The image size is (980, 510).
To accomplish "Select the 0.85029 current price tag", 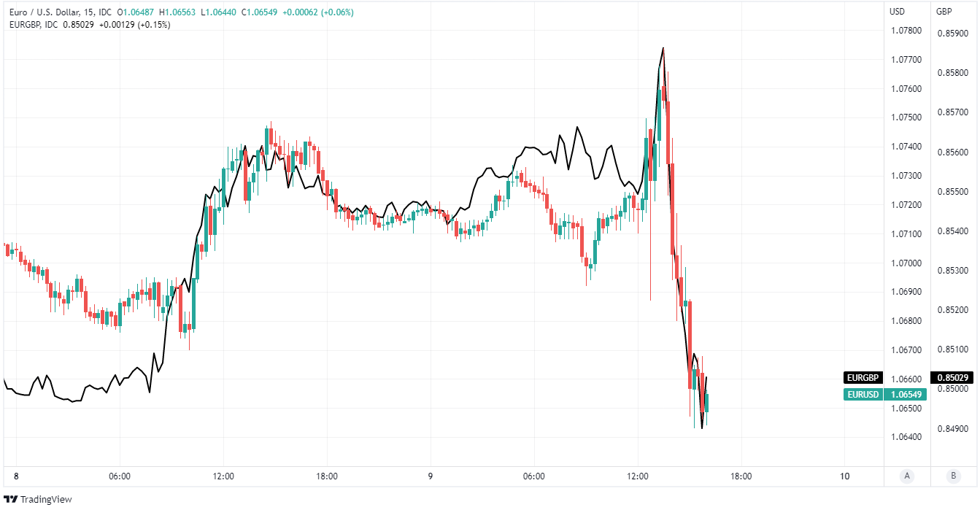I will [x=953, y=378].
